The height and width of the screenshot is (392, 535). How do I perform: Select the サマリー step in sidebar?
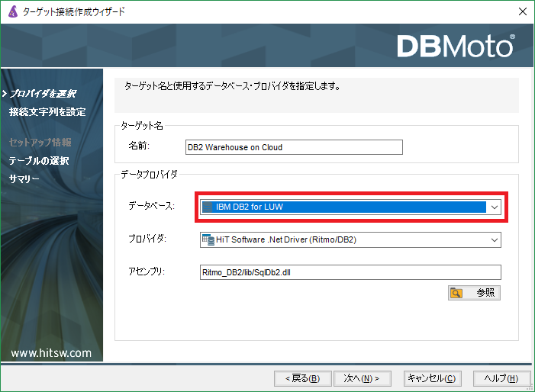point(24,178)
